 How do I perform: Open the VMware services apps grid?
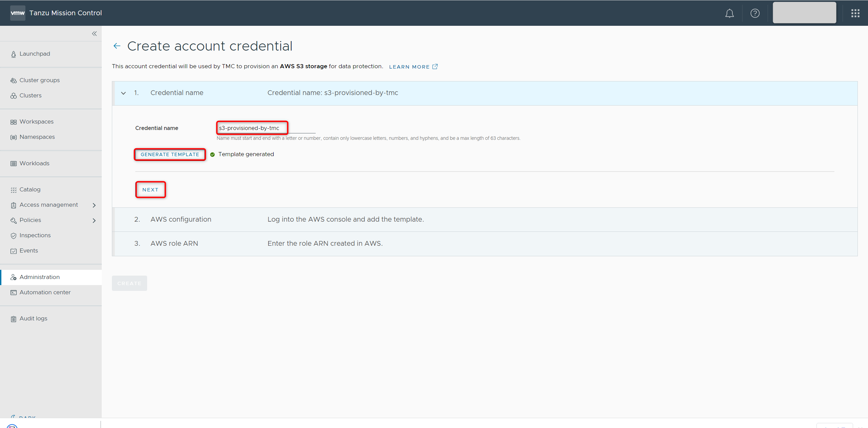pyautogui.click(x=855, y=13)
